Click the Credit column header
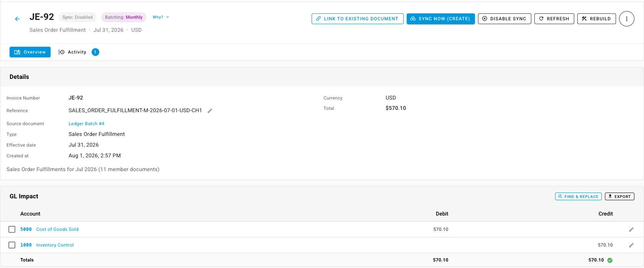644x268 pixels. pos(606,214)
